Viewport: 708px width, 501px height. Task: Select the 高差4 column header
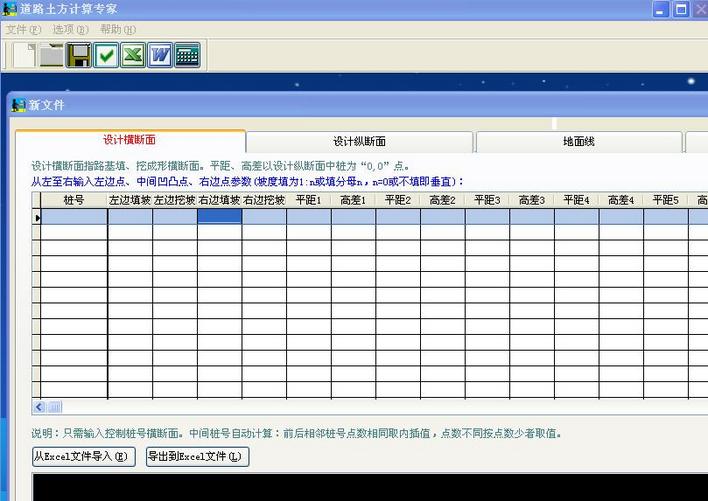(x=621, y=200)
